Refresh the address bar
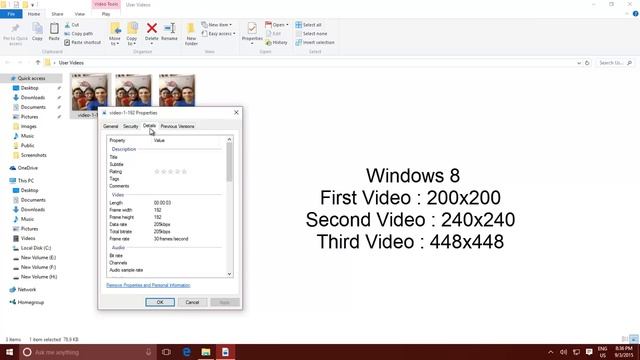Image resolution: width=640 pixels, height=360 pixels. [x=587, y=63]
